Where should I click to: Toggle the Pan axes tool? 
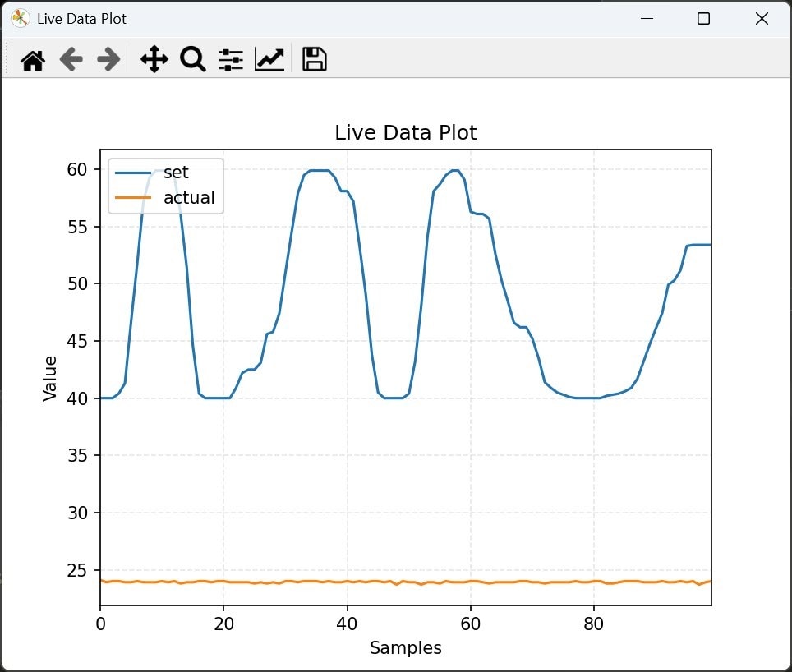tap(154, 60)
